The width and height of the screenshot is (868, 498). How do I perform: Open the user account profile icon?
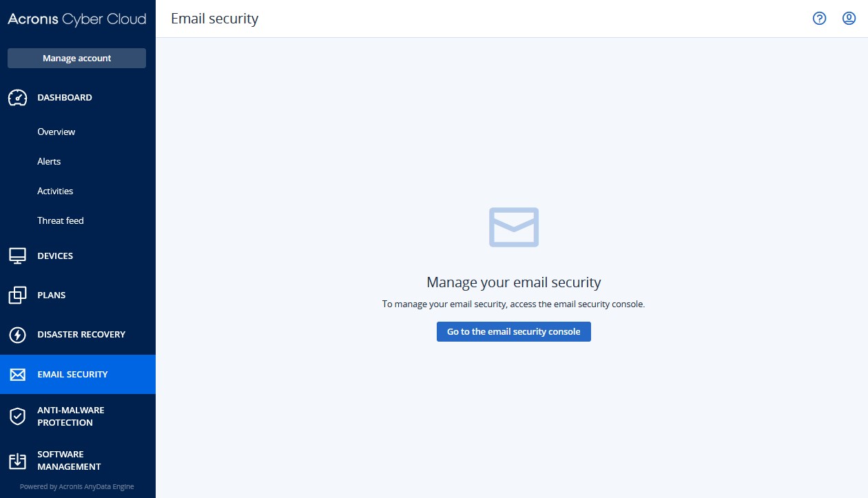tap(849, 19)
